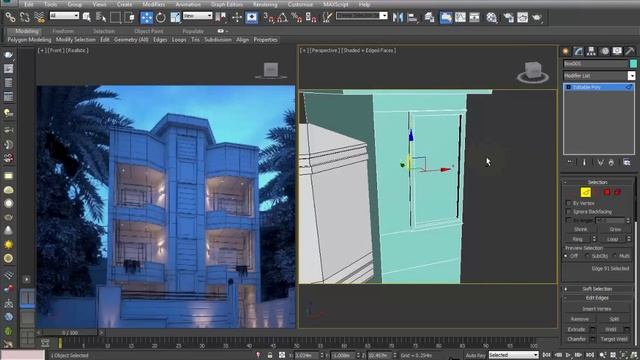The width and height of the screenshot is (640, 360).
Task: Click the Grow selection button
Action: (x=615, y=229)
